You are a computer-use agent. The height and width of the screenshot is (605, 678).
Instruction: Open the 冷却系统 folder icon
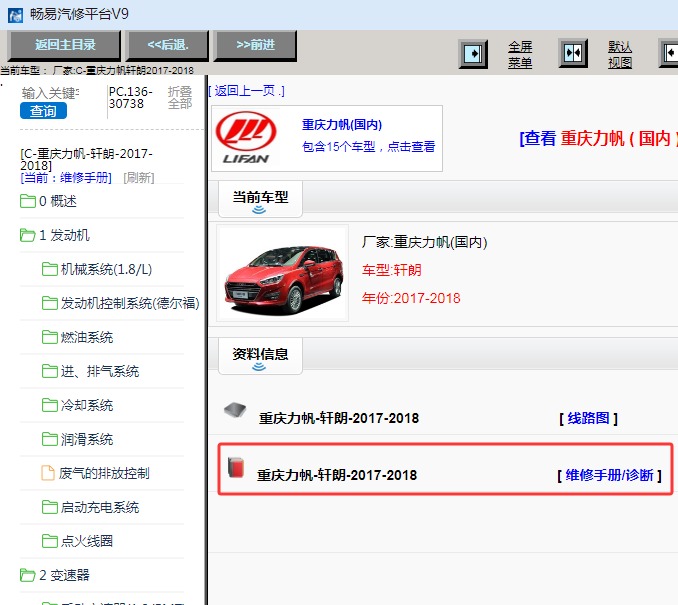(50, 405)
